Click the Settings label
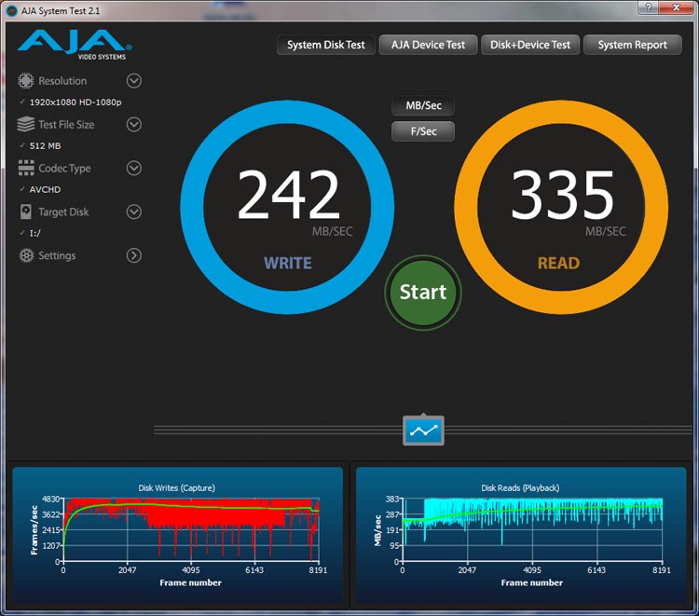 pos(57,255)
